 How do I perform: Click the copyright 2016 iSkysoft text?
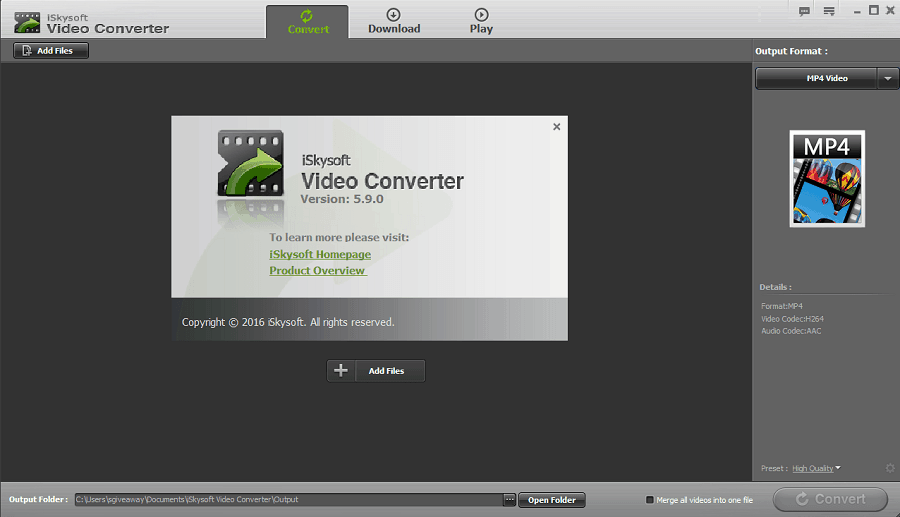pyautogui.click(x=288, y=322)
